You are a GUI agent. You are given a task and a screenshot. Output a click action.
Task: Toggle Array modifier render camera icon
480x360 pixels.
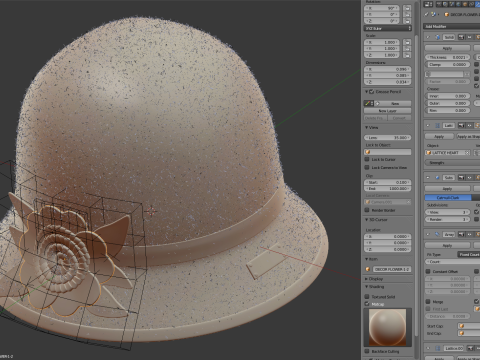[x=461, y=234]
